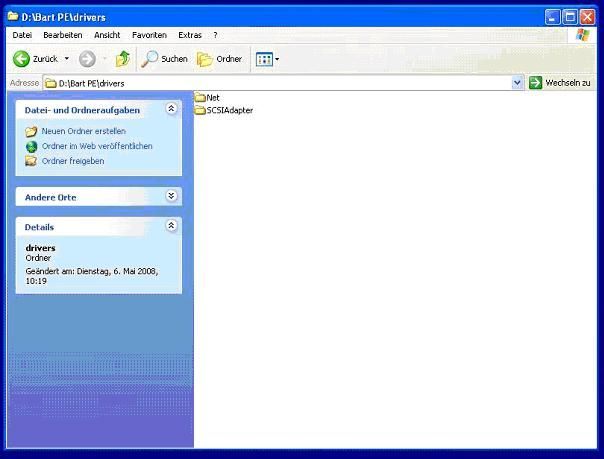Click the share folder task icon
The height and width of the screenshot is (459, 604).
31,161
